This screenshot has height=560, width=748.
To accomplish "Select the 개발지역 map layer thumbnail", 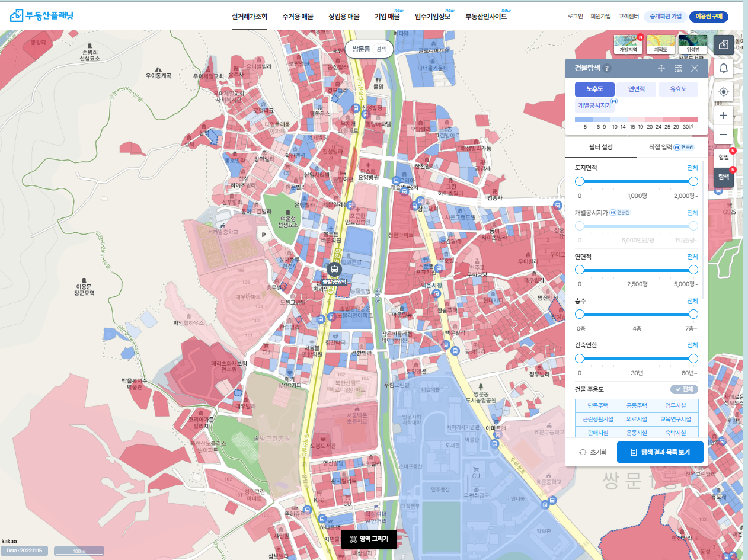I will coord(628,45).
